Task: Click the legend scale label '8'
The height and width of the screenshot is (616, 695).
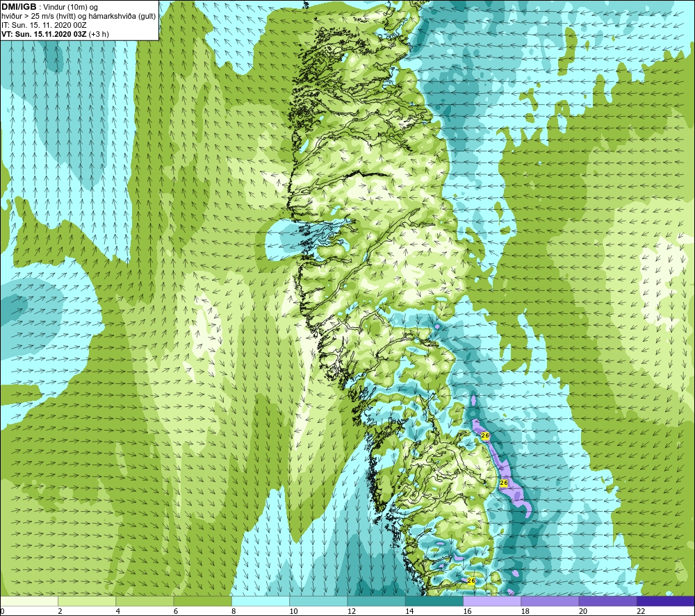Action: pos(234,611)
